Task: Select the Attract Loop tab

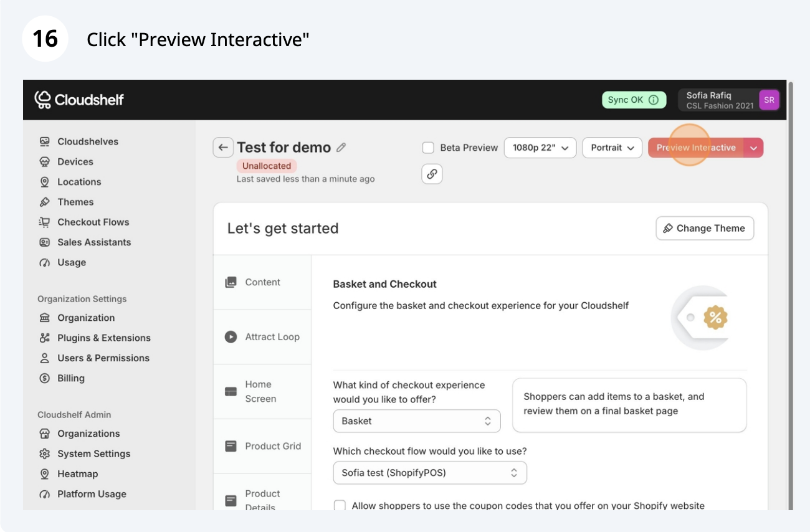Action: (x=262, y=337)
